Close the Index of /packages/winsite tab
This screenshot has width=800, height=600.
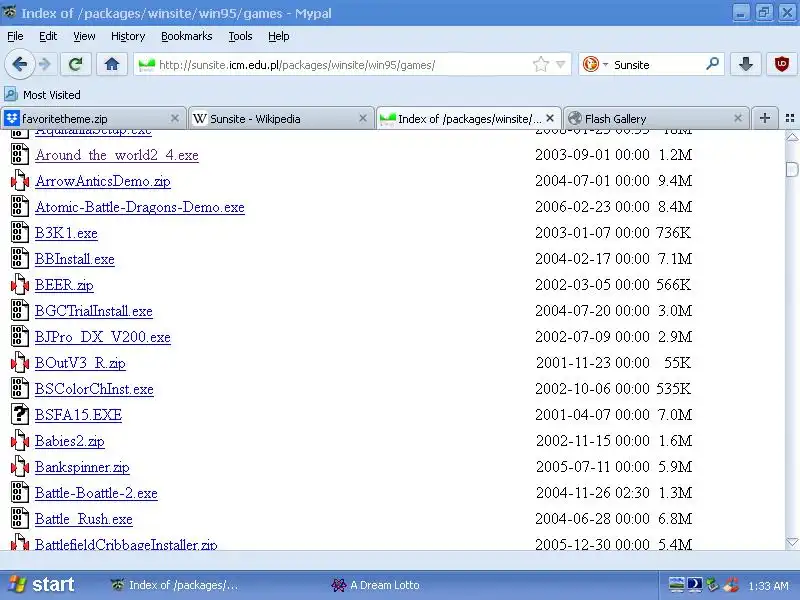click(x=550, y=118)
